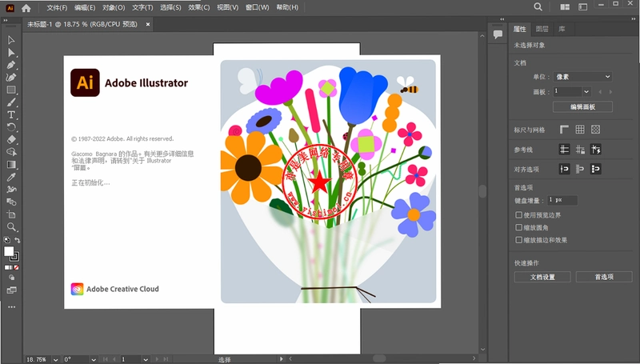The height and width of the screenshot is (364, 640).
Task: Select the Paintbrush tool
Action: 11,102
